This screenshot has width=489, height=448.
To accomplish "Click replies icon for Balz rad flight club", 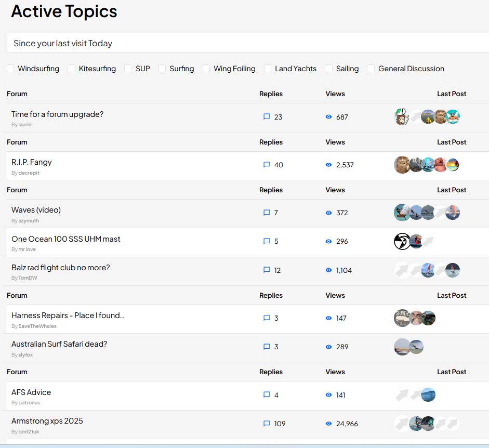I will (267, 270).
